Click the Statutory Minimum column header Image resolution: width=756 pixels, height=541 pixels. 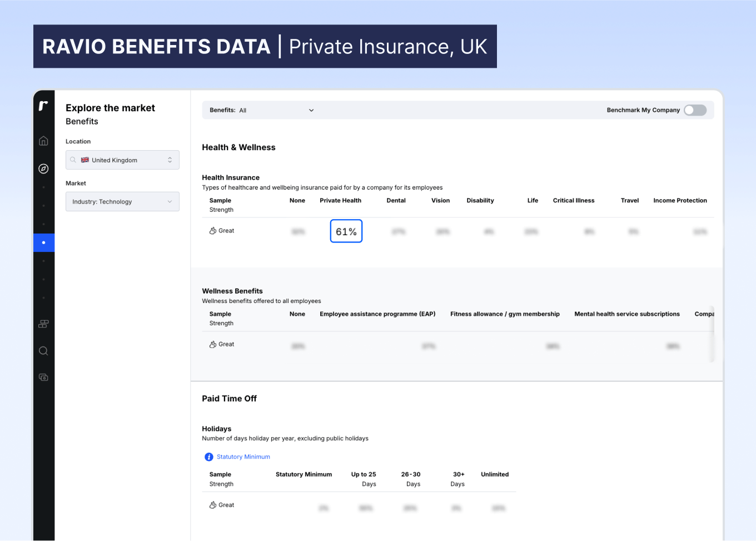tap(304, 475)
